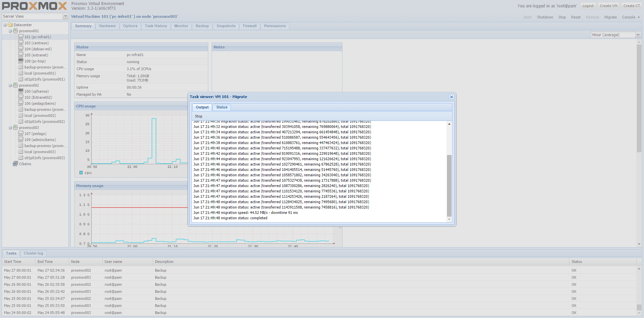The width and height of the screenshot is (644, 318).
Task: Open the Console dropdown arrow
Action: click(639, 17)
